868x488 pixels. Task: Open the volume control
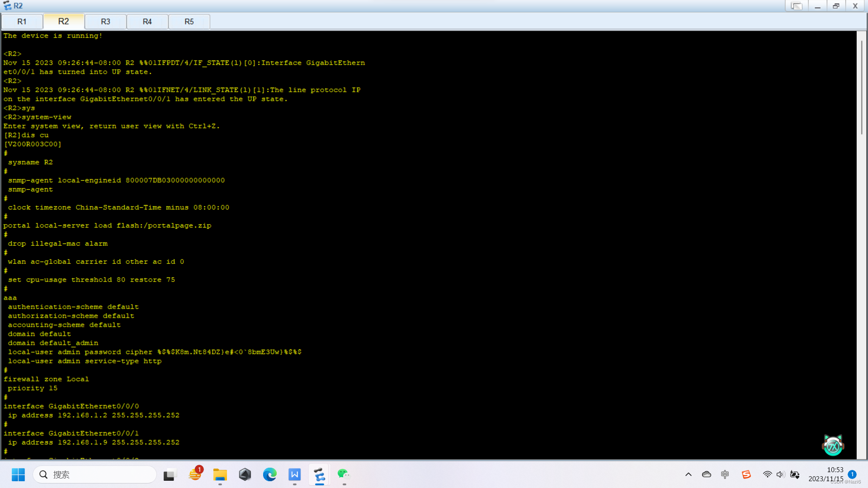coord(780,474)
